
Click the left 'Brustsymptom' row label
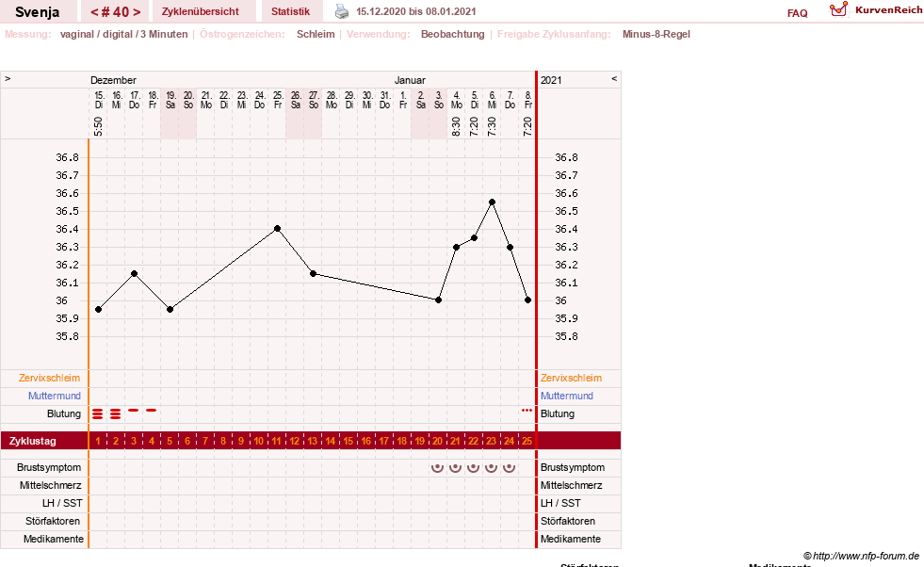(x=49, y=467)
